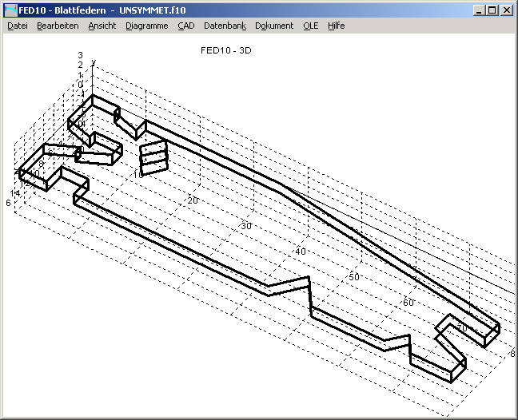Click the axis label 60
The image size is (518, 420).
(408, 303)
